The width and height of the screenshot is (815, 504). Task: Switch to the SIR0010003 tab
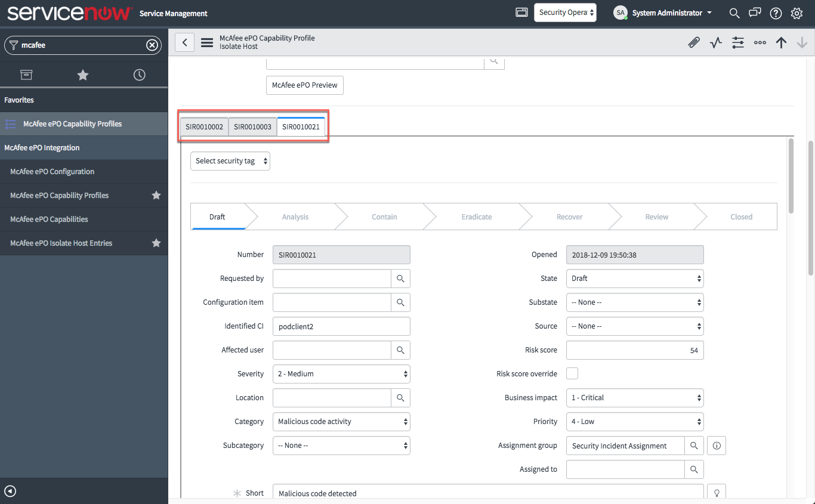252,127
